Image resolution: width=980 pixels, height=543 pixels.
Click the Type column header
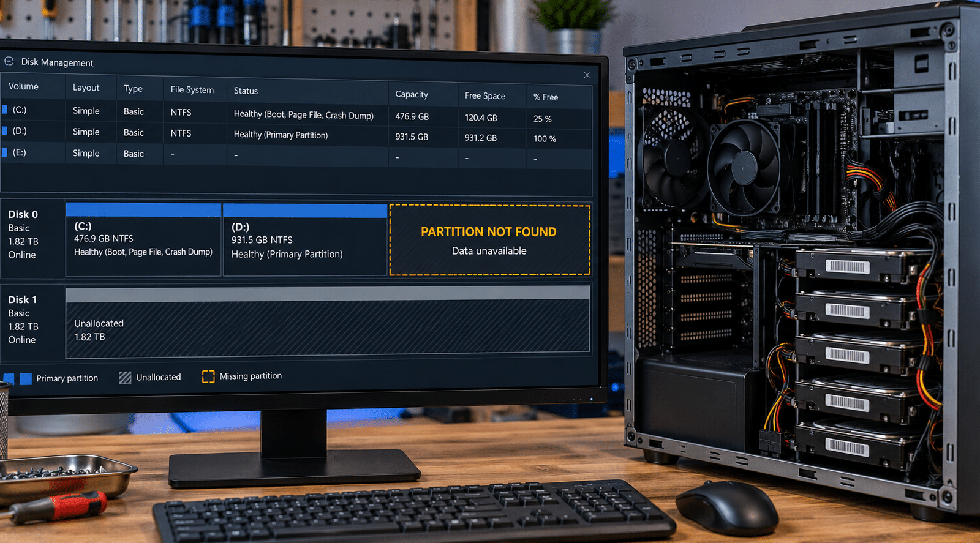pyautogui.click(x=133, y=88)
